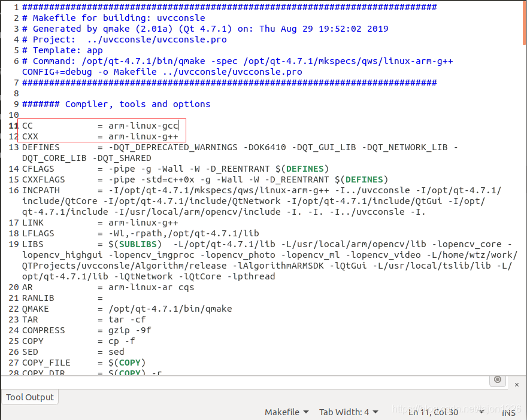Open the Ln 11, Col 30 position dropdown

pyautogui.click(x=446, y=412)
